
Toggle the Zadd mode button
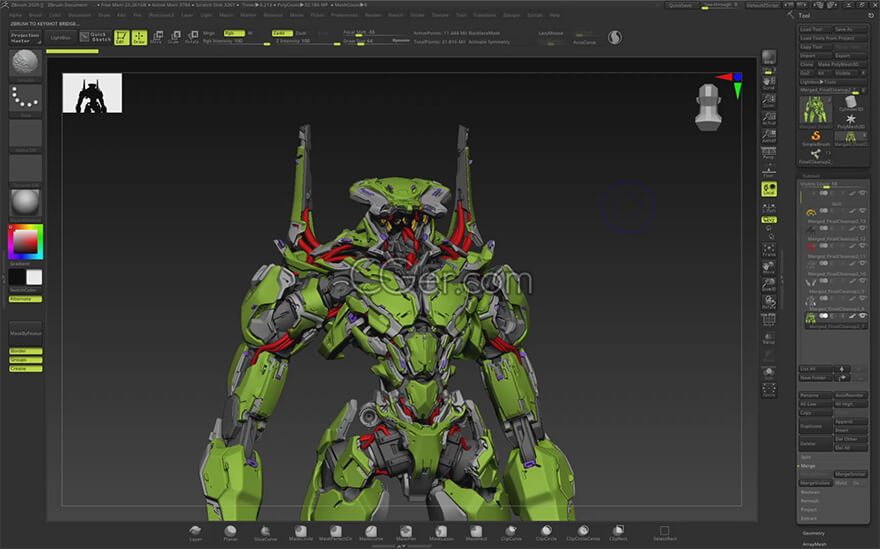(282, 33)
